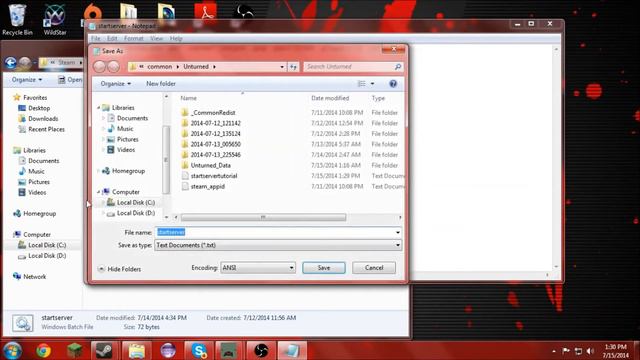
Task: Open Skype from the taskbar
Action: coord(199,351)
